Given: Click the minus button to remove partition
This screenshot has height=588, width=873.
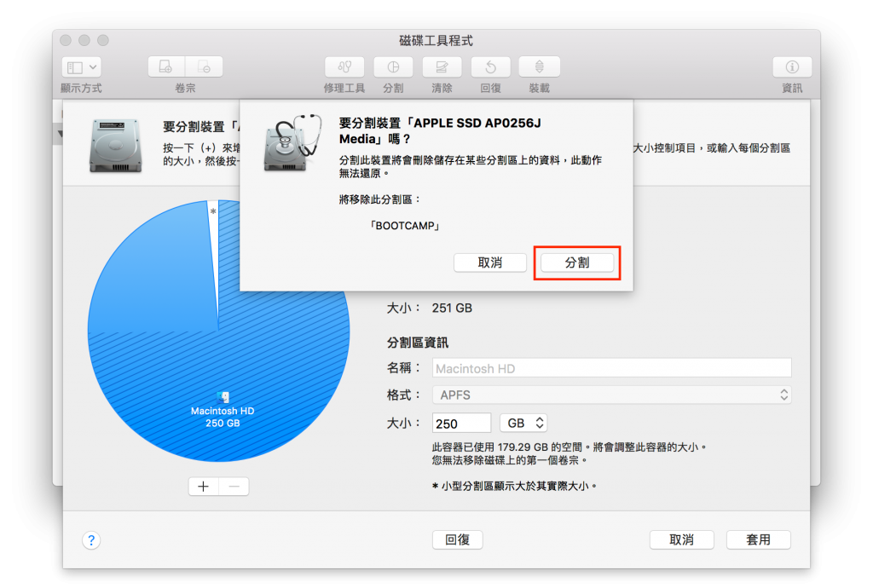Looking at the screenshot, I should click(x=234, y=487).
